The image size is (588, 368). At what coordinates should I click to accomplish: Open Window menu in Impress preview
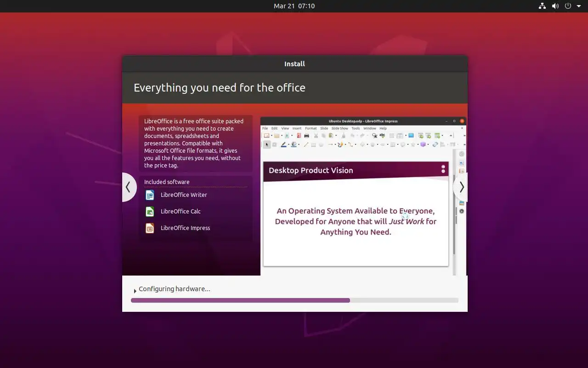click(x=370, y=128)
